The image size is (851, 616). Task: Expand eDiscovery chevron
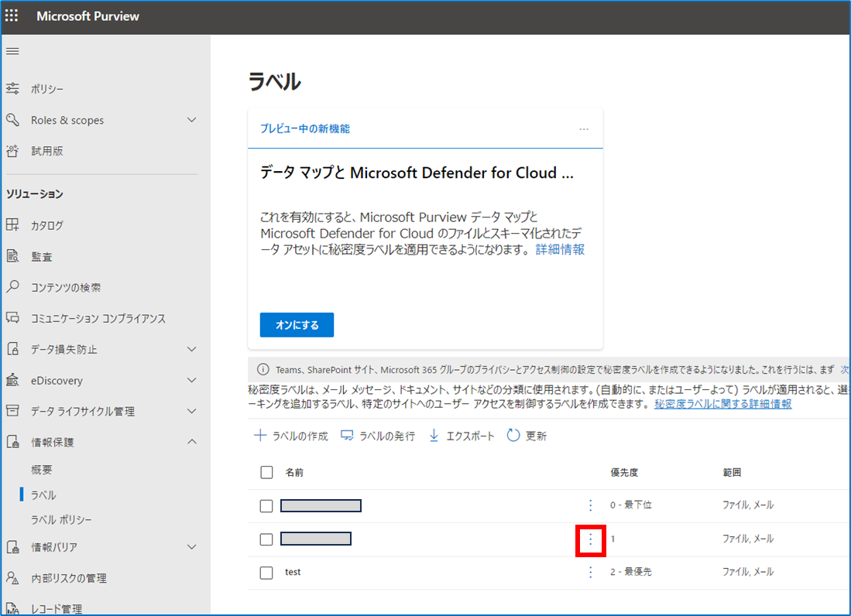tap(191, 379)
